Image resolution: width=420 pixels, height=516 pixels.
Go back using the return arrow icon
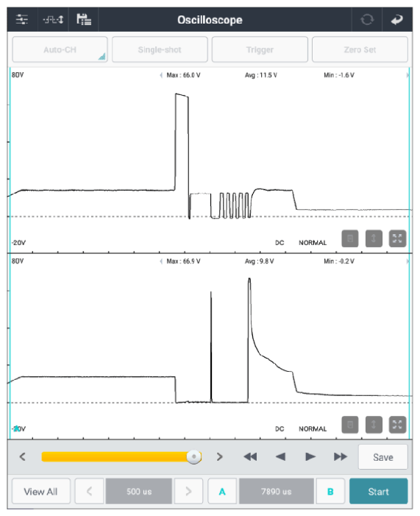[397, 20]
